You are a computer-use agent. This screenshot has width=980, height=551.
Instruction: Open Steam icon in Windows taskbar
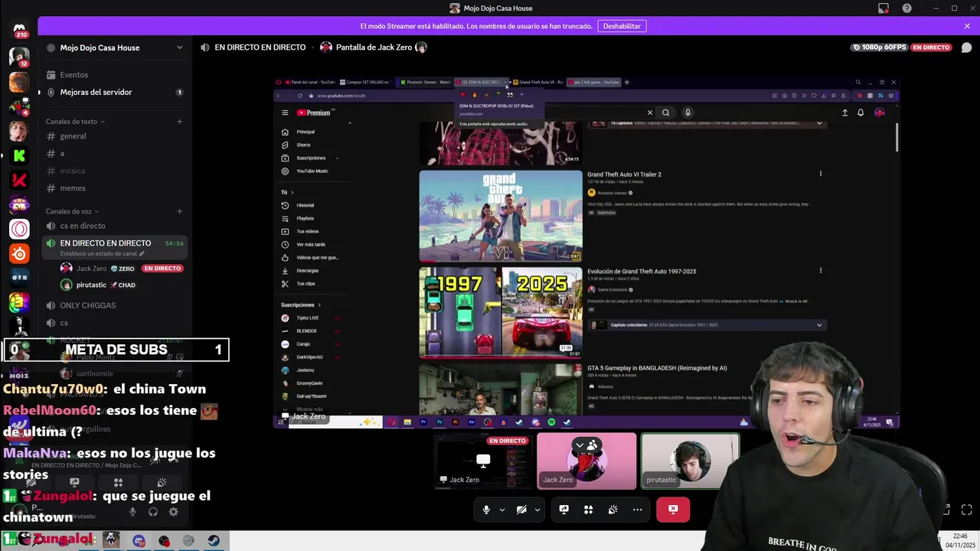coord(214,540)
